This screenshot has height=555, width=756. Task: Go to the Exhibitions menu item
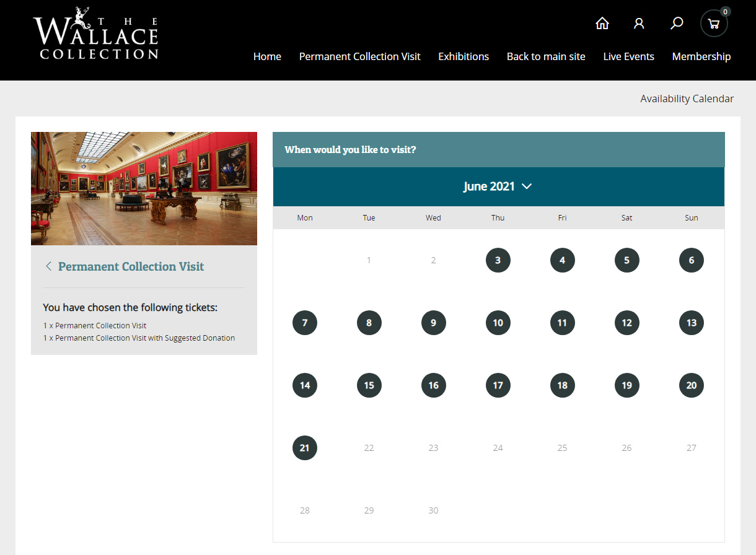click(464, 56)
